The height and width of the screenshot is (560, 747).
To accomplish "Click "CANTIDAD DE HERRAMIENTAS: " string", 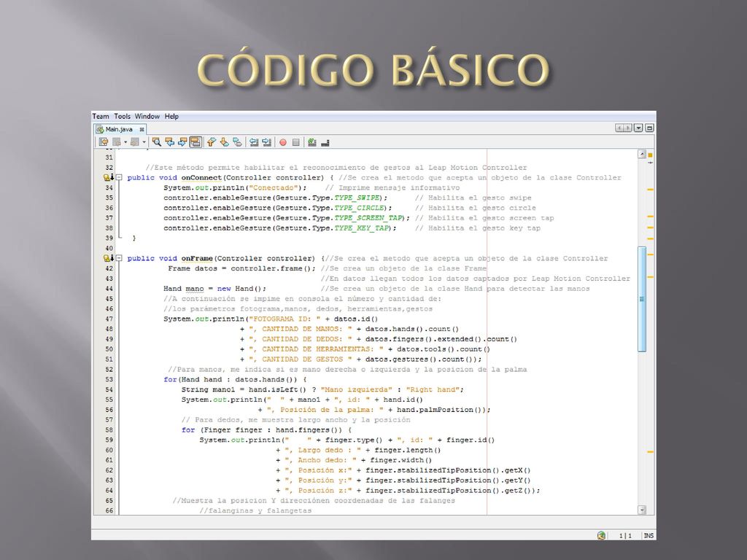I will click(317, 349).
